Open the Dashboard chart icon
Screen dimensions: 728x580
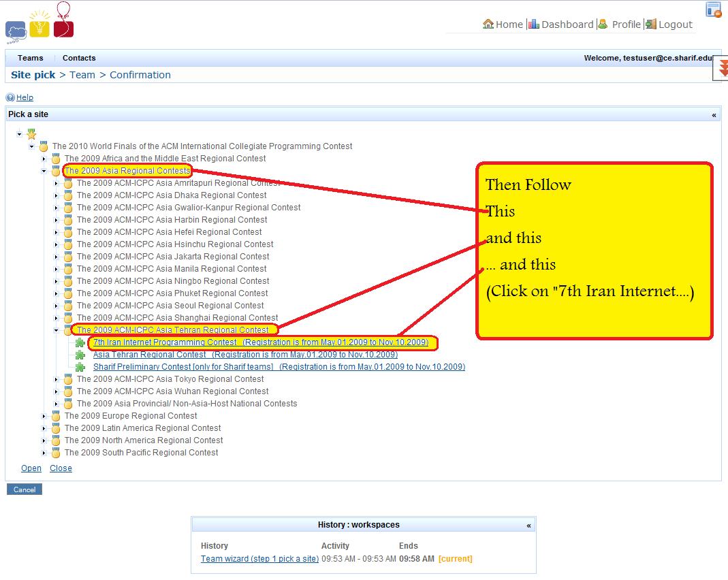click(533, 24)
